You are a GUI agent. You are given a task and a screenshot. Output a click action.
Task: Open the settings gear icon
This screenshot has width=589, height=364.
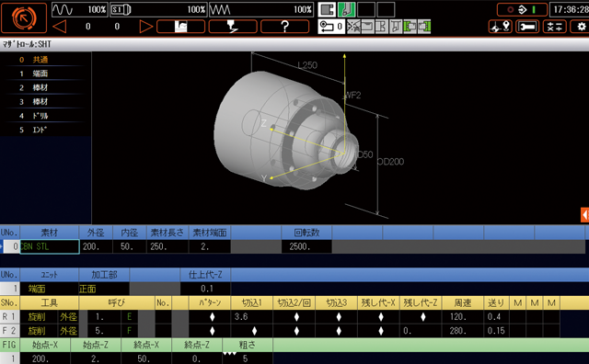[x=581, y=27]
